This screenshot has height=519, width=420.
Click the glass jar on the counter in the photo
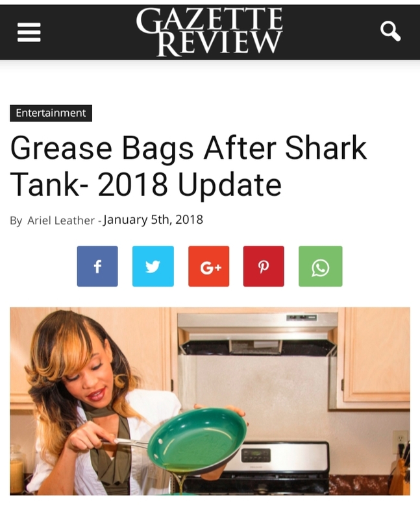[x=17, y=469]
